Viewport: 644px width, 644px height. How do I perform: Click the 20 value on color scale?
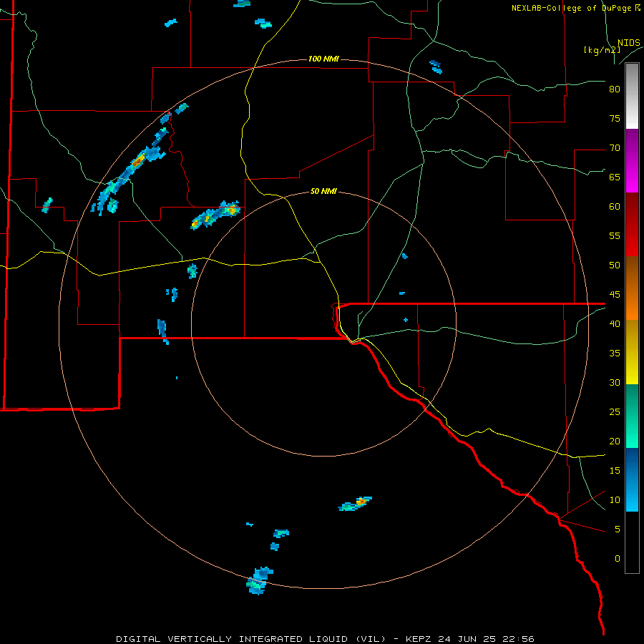(x=615, y=441)
